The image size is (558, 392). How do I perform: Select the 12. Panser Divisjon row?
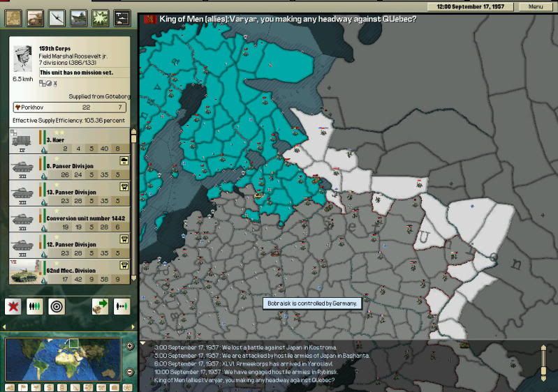(x=69, y=246)
